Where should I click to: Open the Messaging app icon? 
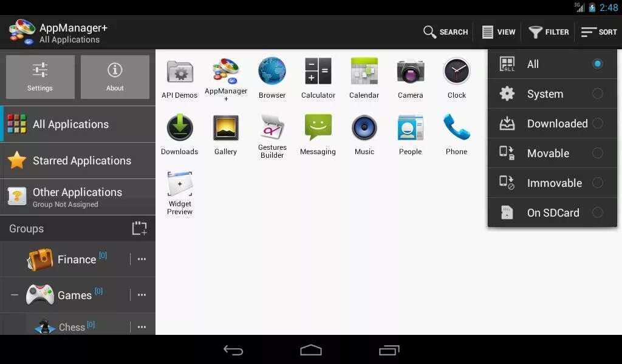pos(318,127)
